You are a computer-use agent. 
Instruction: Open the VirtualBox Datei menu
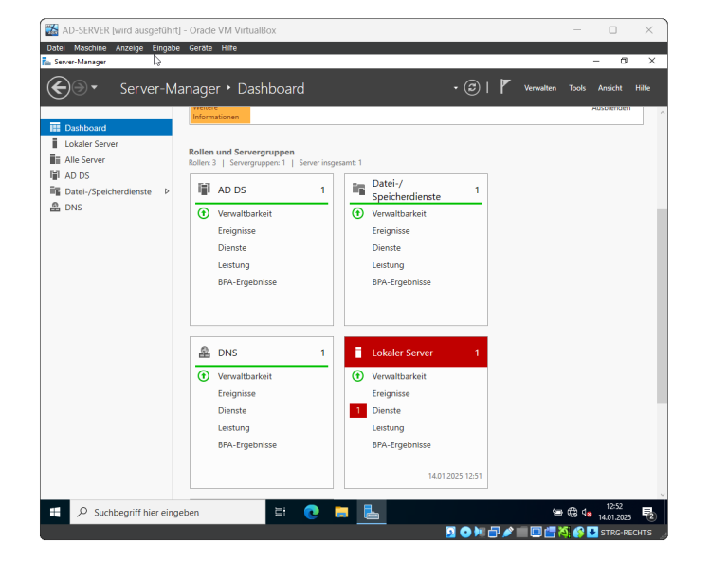coord(56,48)
